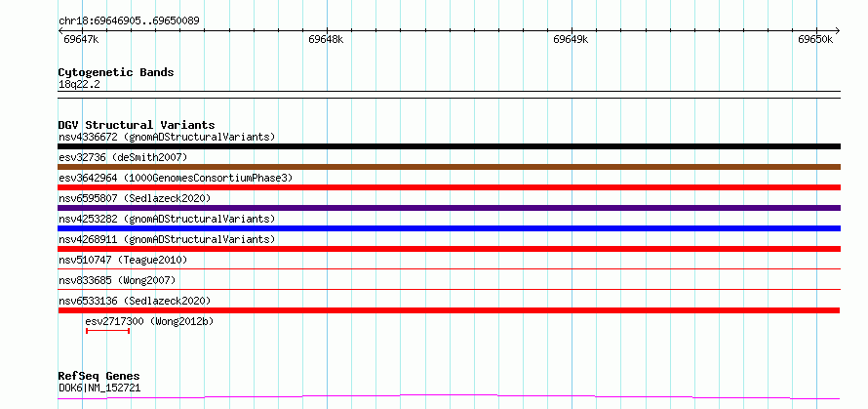Click nsv833685 (Wong2007) label
Screen dimensions: 868x409
point(117,280)
